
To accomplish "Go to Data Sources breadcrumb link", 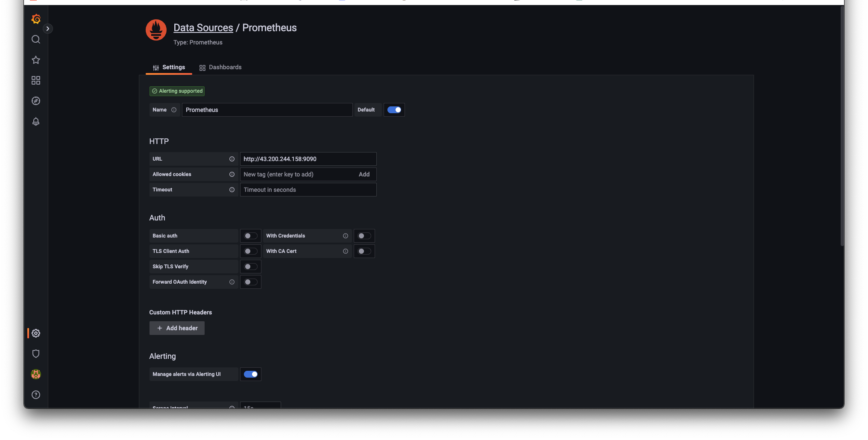I will click(203, 28).
